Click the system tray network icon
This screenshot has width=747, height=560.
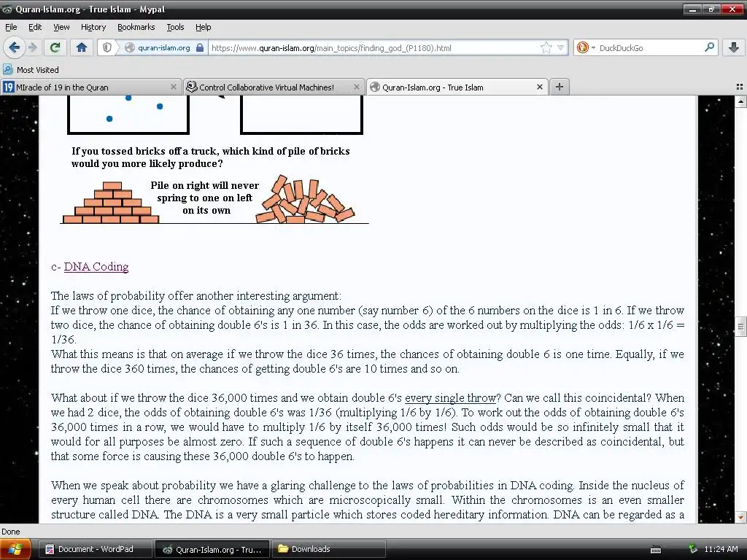point(693,549)
